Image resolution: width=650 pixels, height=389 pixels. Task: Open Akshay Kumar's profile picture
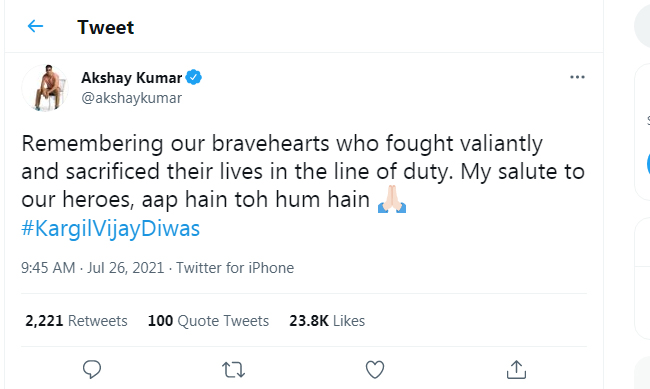tap(45, 88)
